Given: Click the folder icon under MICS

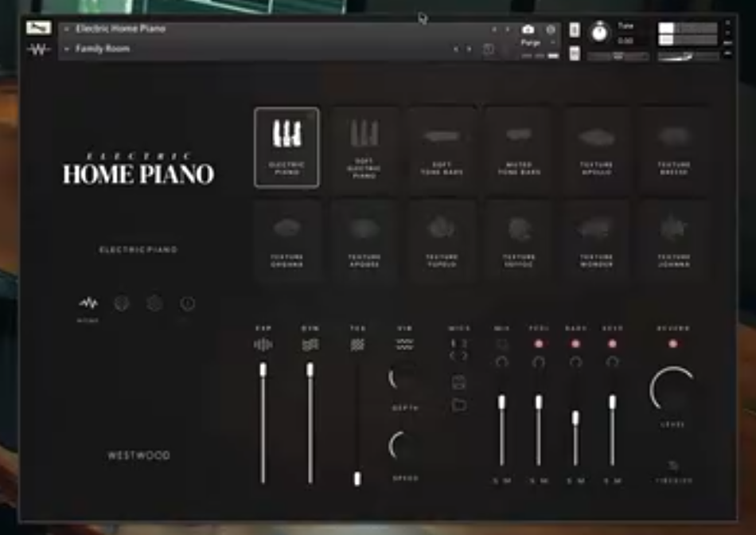Looking at the screenshot, I should tap(459, 404).
